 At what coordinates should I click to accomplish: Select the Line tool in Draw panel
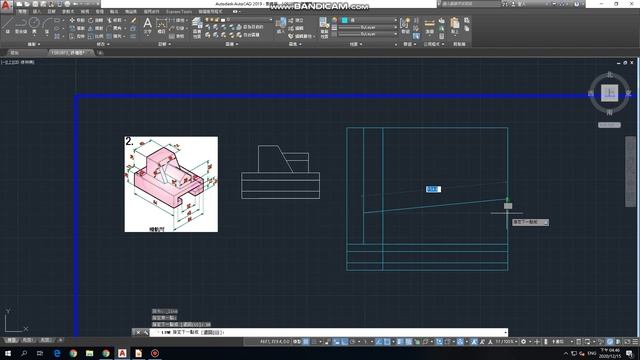tap(8, 24)
